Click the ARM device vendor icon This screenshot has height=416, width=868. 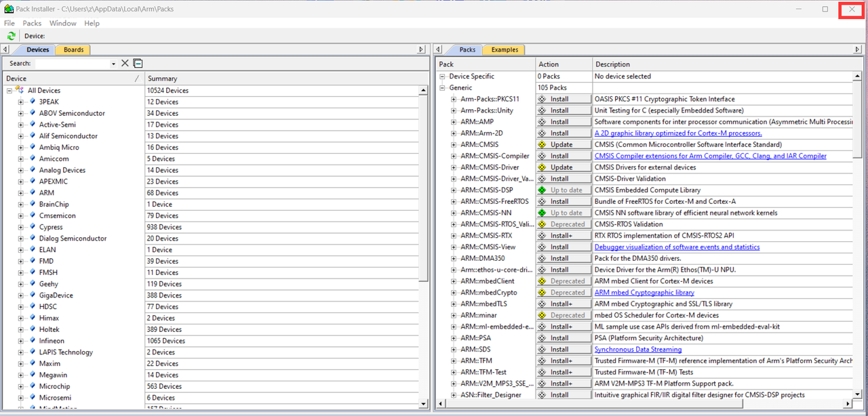tap(32, 192)
